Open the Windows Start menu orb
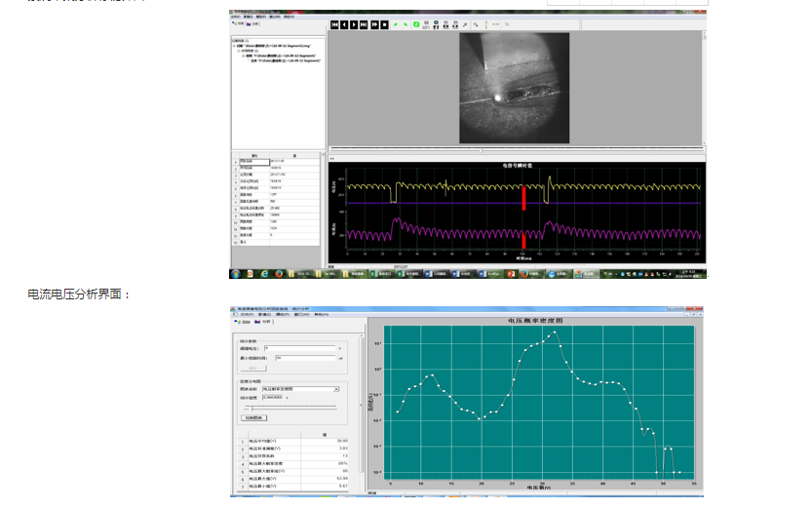This screenshot has width=812, height=510. 236,274
